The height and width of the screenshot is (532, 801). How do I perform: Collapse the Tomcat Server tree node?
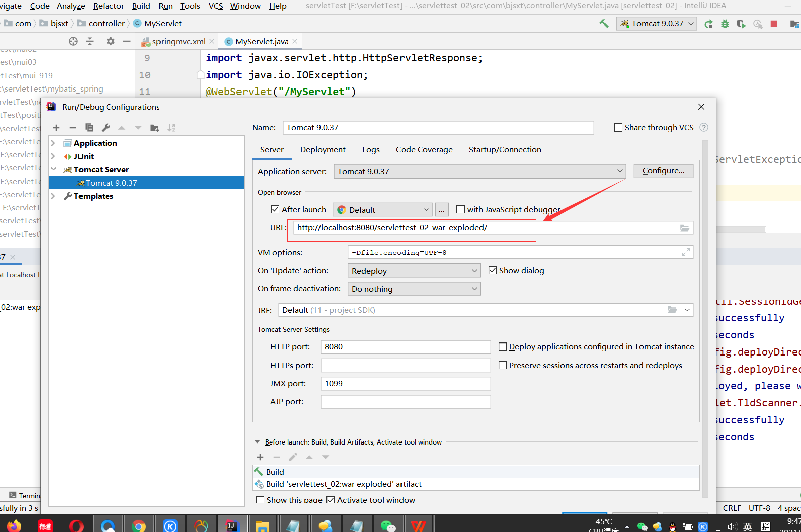pyautogui.click(x=53, y=169)
